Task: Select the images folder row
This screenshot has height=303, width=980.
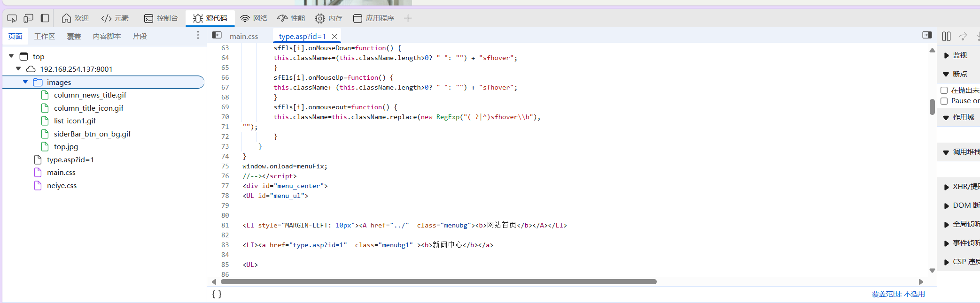Action: 103,82
